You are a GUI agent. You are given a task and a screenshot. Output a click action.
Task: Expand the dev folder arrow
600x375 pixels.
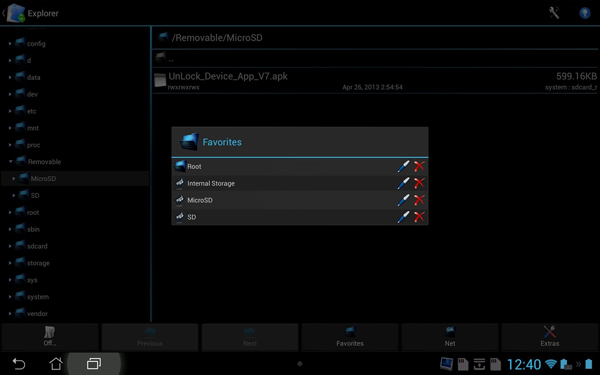[10, 94]
